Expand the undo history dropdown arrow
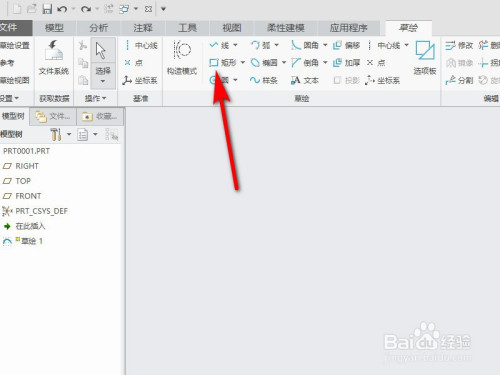The image size is (500, 375). pos(73,9)
